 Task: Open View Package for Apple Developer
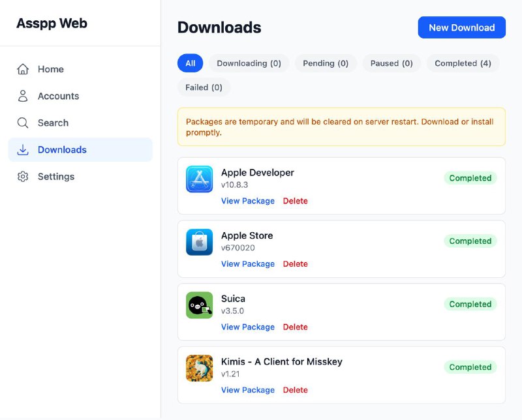248,201
